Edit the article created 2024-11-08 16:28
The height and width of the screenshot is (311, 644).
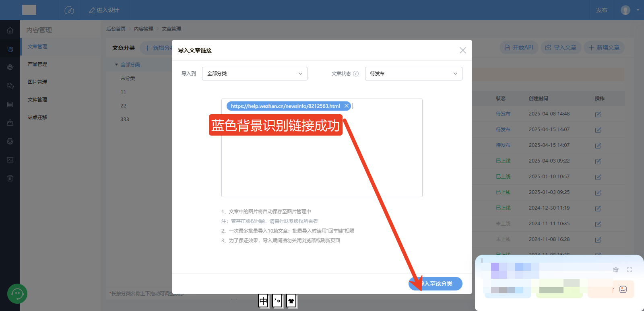click(x=598, y=240)
